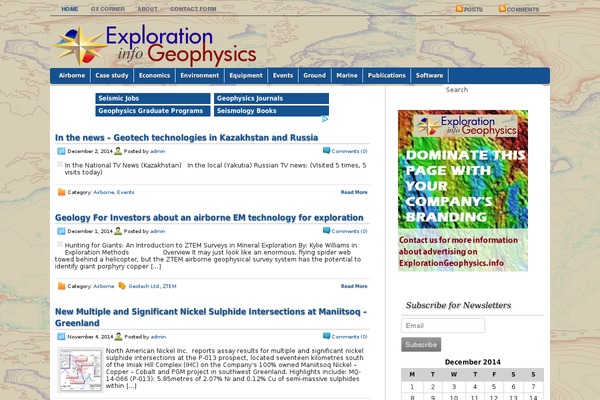
Task: Click the comment bubble icon on the Nickel Sulphide post
Action: (326, 336)
